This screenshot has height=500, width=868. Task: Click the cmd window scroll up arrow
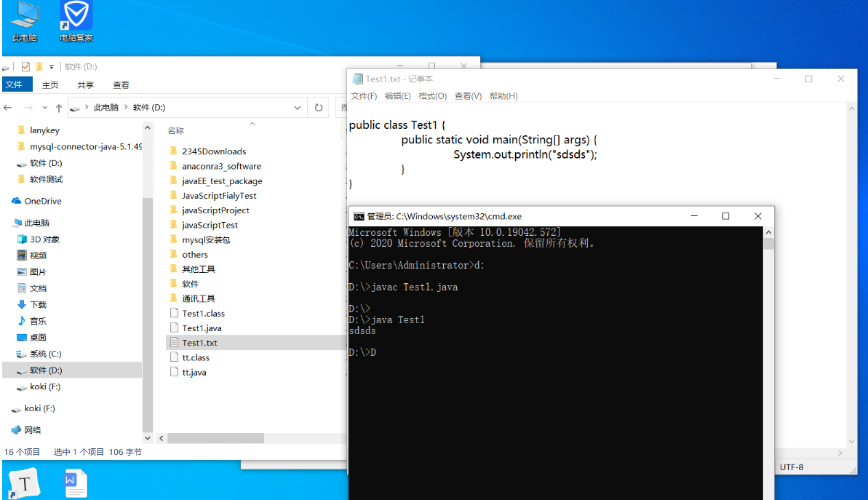(x=768, y=233)
